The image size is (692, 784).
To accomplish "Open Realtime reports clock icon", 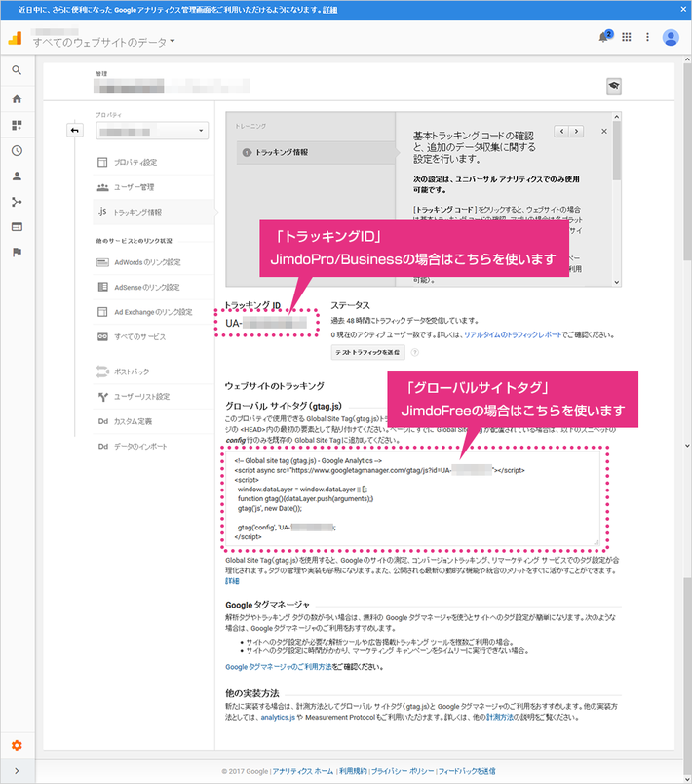I will click(x=17, y=150).
